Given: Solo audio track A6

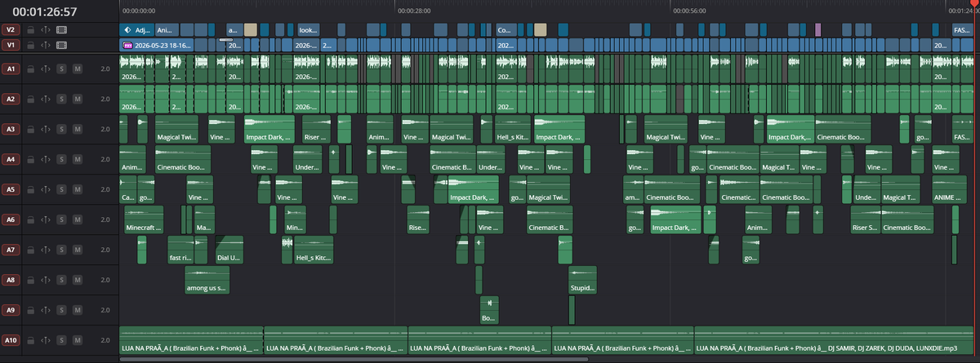Looking at the screenshot, I should [62, 220].
